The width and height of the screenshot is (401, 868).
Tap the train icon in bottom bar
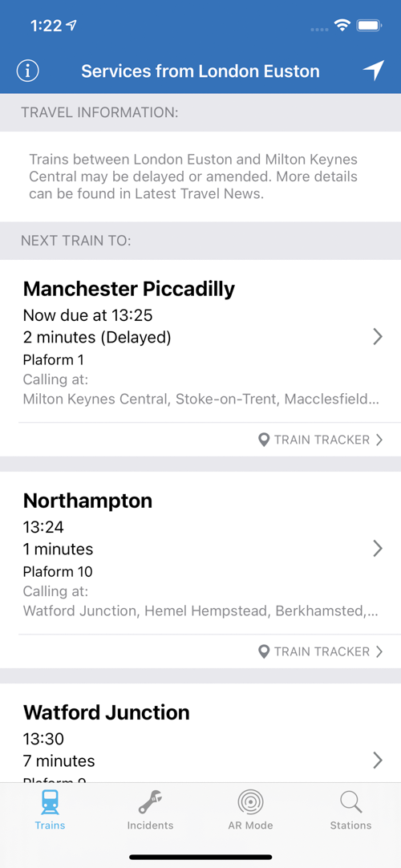tap(50, 801)
